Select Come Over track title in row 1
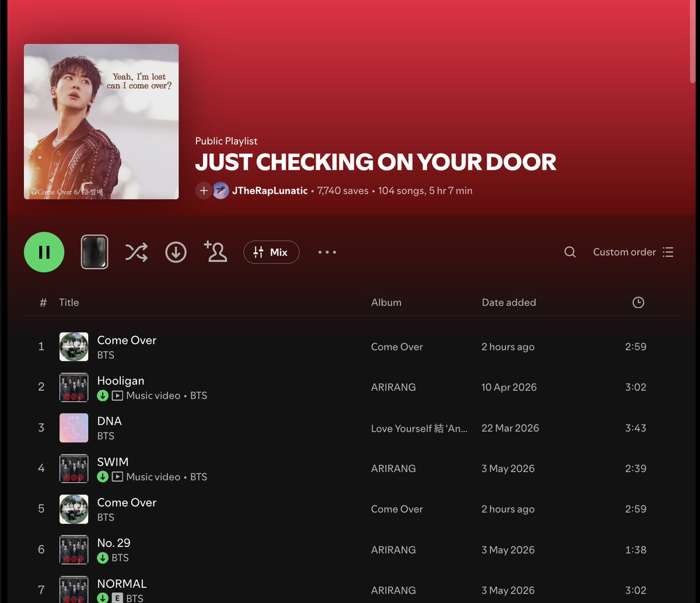This screenshot has height=603, width=700. click(x=127, y=340)
